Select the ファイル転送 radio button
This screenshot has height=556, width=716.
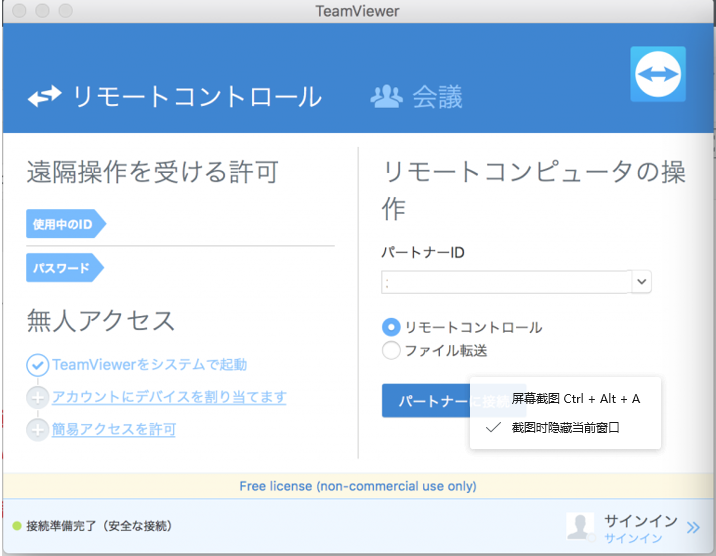click(391, 351)
